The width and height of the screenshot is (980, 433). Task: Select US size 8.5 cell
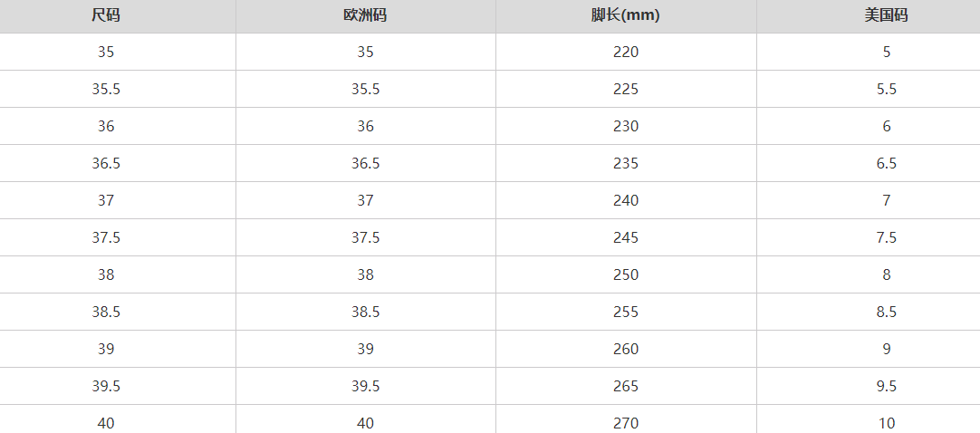click(886, 312)
